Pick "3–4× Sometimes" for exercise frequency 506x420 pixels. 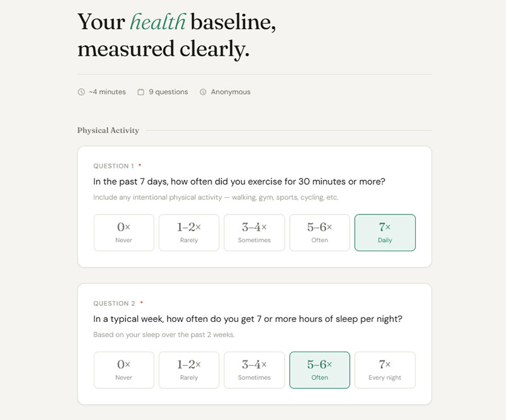(254, 233)
